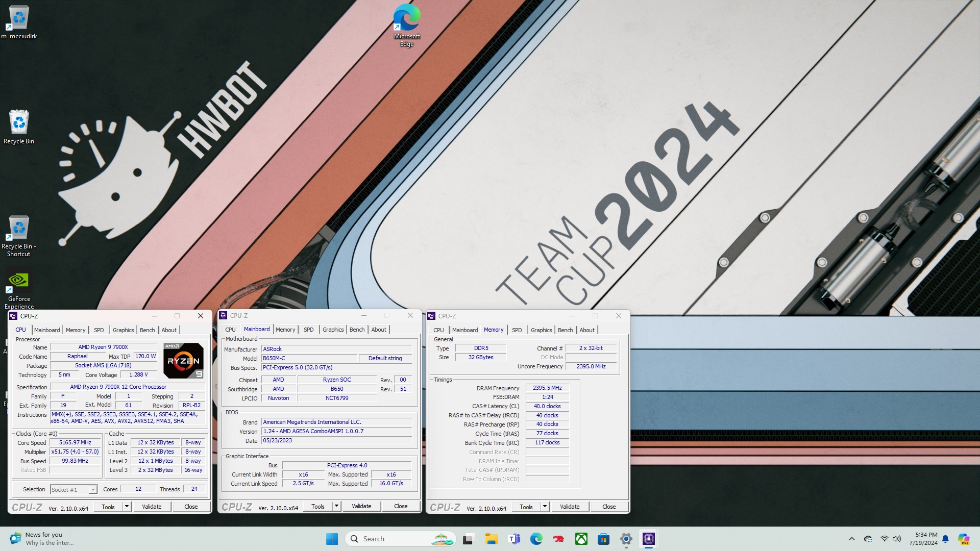Click Close button in CPU window
Viewport: 980px width, 551px height.
[x=191, y=507]
